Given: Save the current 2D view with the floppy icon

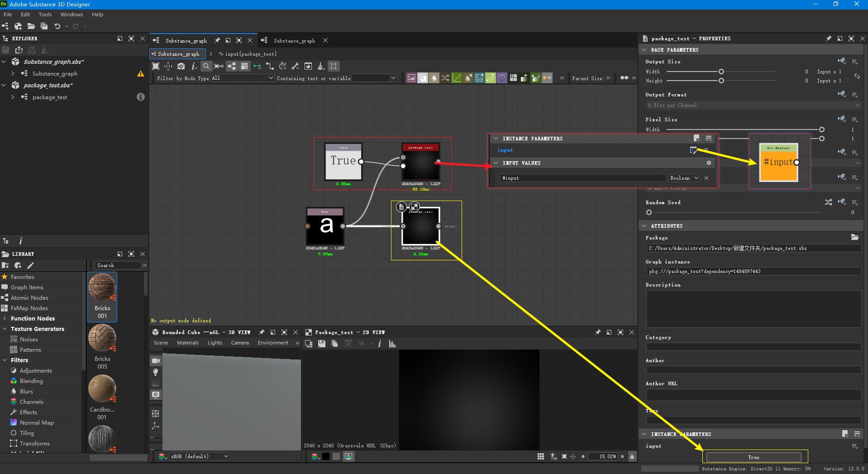Looking at the screenshot, I should tap(322, 343).
